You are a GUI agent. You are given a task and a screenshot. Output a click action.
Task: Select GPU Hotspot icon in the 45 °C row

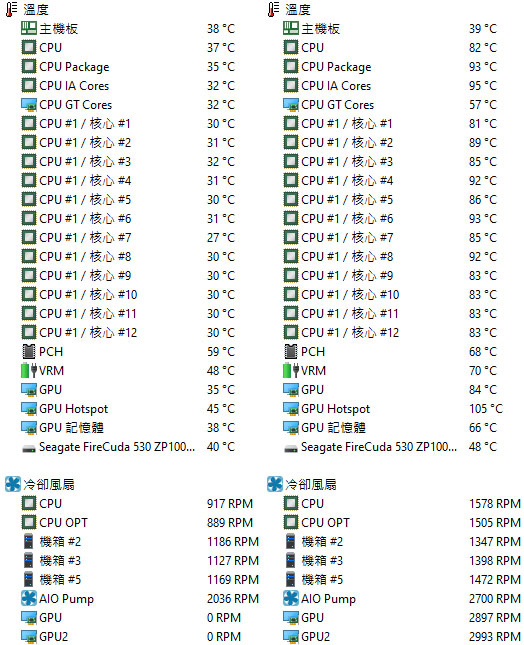pos(29,408)
